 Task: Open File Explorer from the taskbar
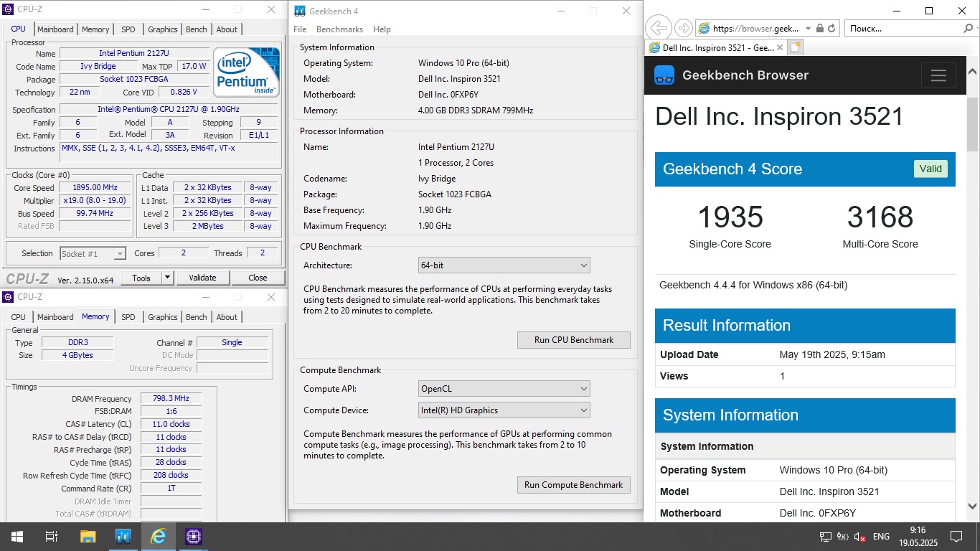tap(88, 537)
